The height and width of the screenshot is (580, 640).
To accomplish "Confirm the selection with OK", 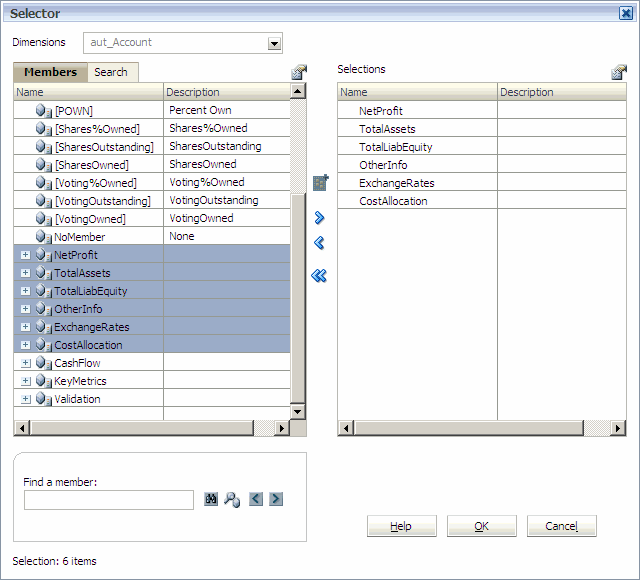I will (x=482, y=526).
